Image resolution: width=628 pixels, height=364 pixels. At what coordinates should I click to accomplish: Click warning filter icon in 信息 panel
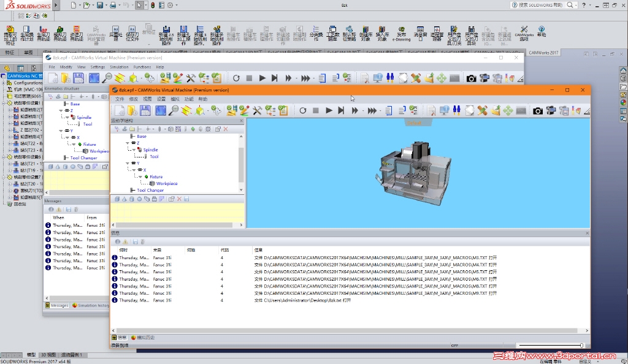click(125, 241)
